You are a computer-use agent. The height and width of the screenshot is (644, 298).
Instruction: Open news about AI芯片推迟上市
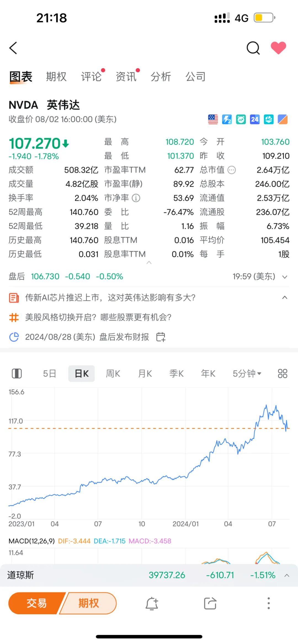110,297
